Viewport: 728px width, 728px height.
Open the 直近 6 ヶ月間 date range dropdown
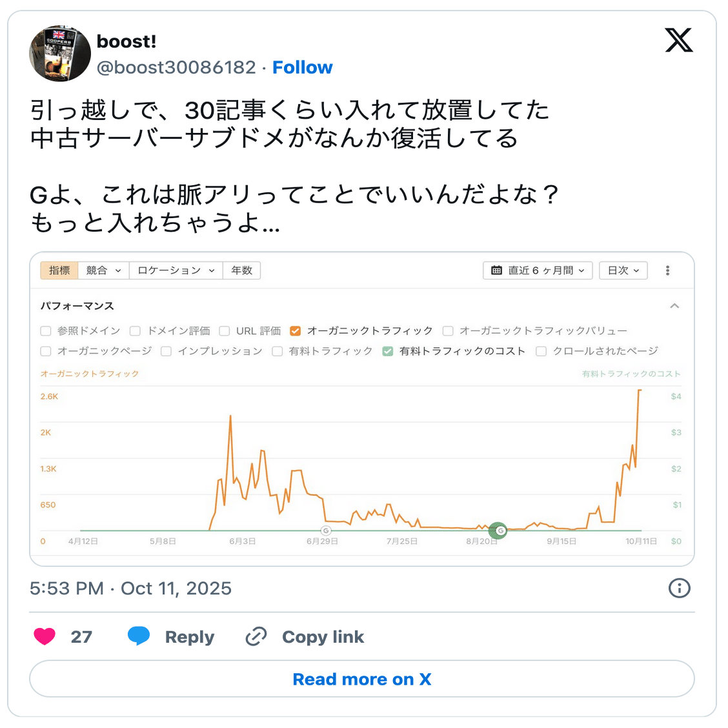[538, 270]
